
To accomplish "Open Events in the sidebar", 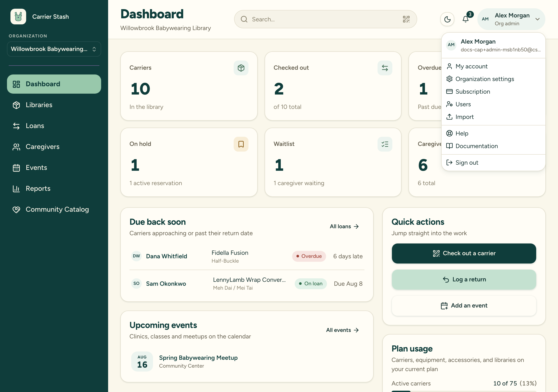I will 54,168.
